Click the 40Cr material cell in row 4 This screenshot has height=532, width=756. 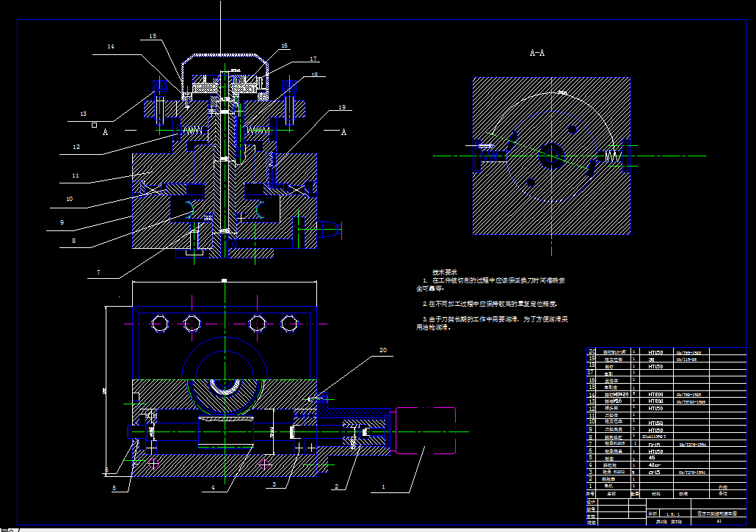[x=654, y=465]
